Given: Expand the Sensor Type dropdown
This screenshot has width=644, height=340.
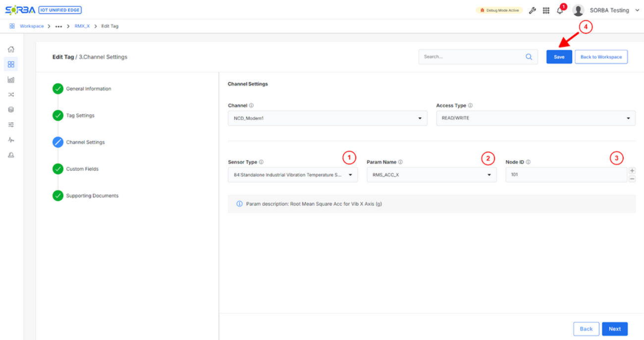Looking at the screenshot, I should click(x=292, y=175).
